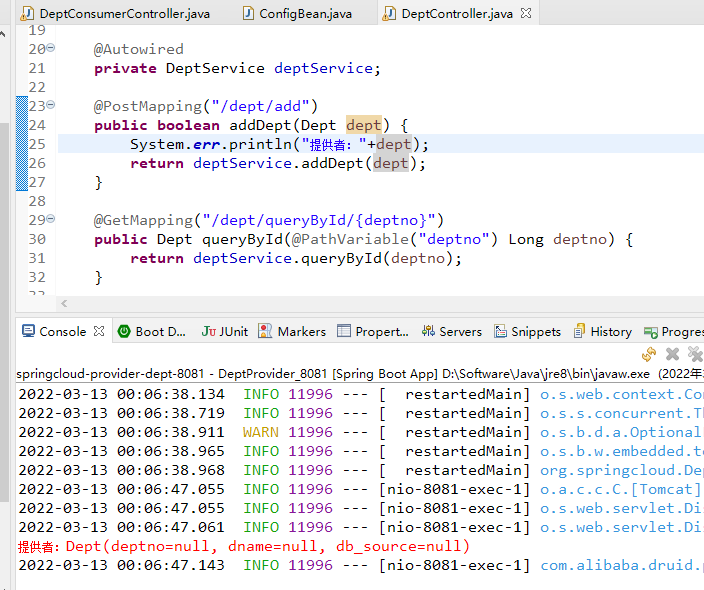
Task: Open the Console view tab
Action: [63, 331]
